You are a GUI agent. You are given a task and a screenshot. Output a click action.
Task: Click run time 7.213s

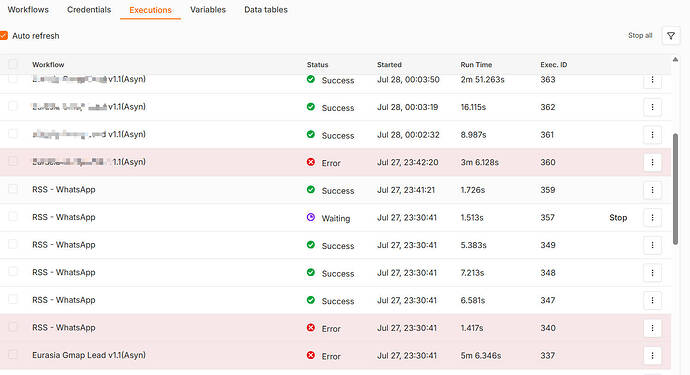pyautogui.click(x=472, y=273)
